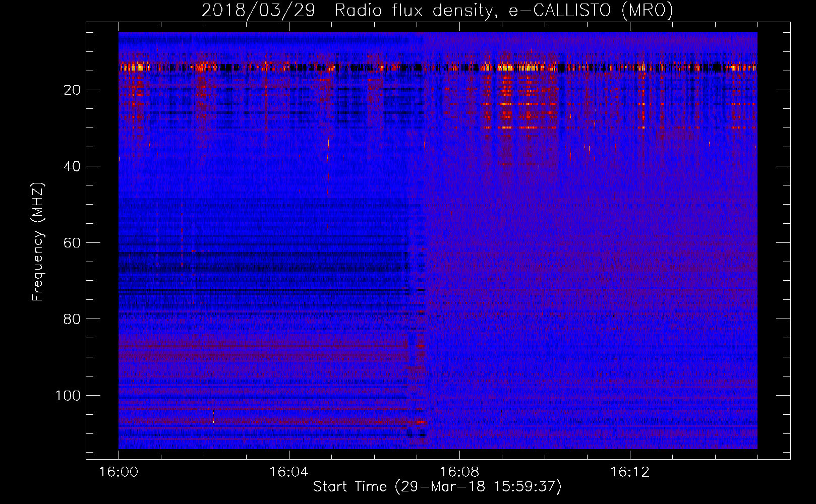Click the '60' frequency tick label
Viewport: 816px width, 504px height.
[x=73, y=243]
